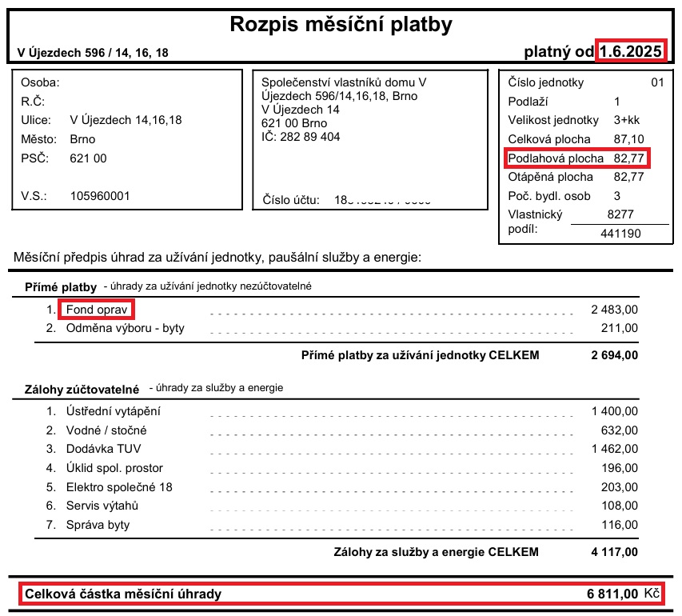Select the 'Fond oprav' item
Image resolution: width=682 pixels, height=616 pixels.
pos(97,310)
